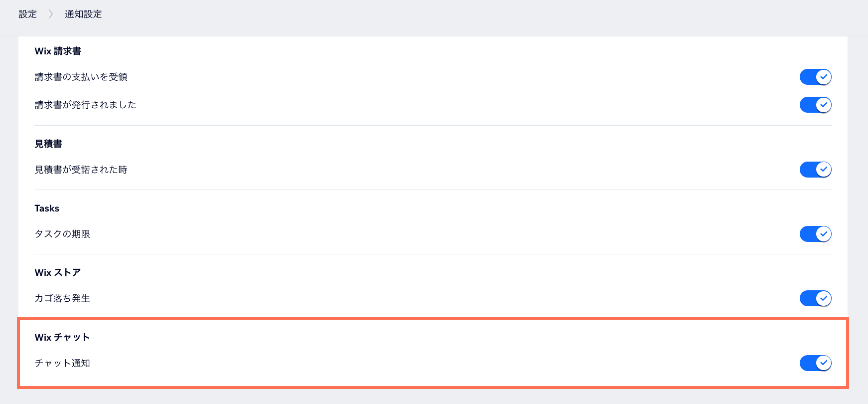Go back to 設定 in breadcrumb
The image size is (868, 404).
coord(28,14)
